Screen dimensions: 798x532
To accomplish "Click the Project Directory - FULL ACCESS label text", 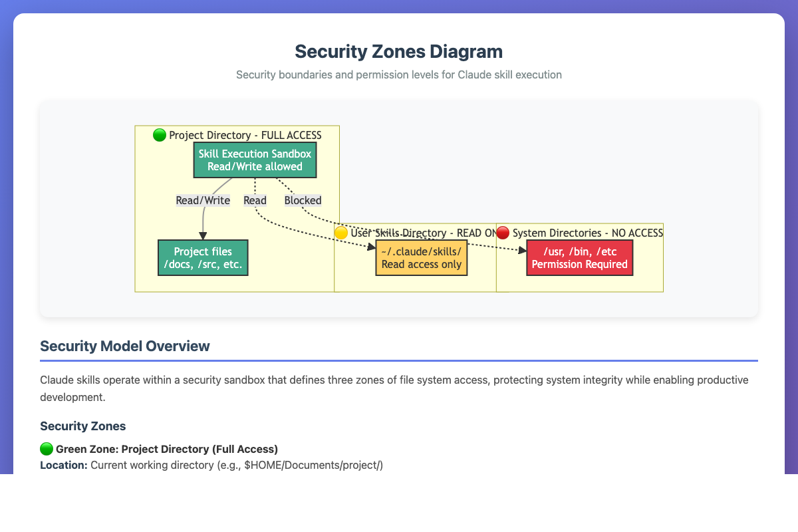I will (x=245, y=136).
